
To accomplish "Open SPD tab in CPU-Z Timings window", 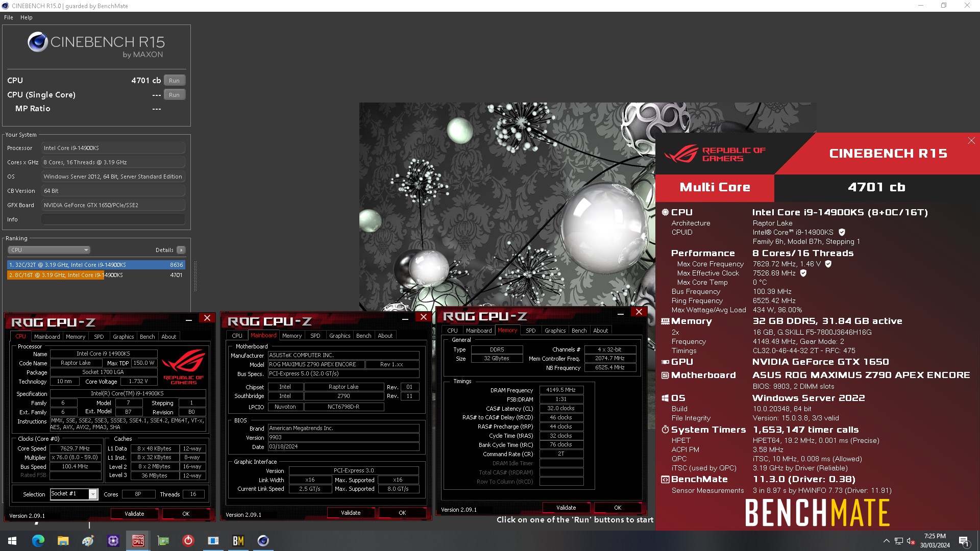I will coord(531,331).
